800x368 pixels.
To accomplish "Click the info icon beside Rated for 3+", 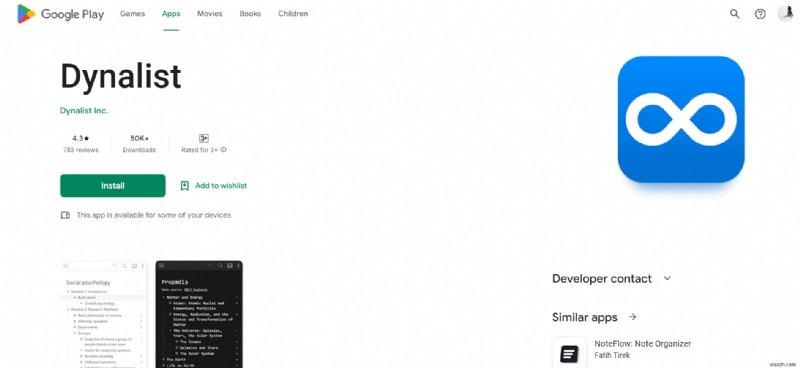I will (223, 150).
